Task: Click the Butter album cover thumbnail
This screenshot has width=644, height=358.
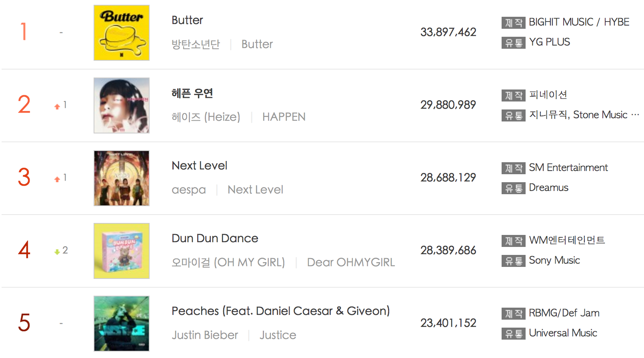Action: pyautogui.click(x=121, y=33)
